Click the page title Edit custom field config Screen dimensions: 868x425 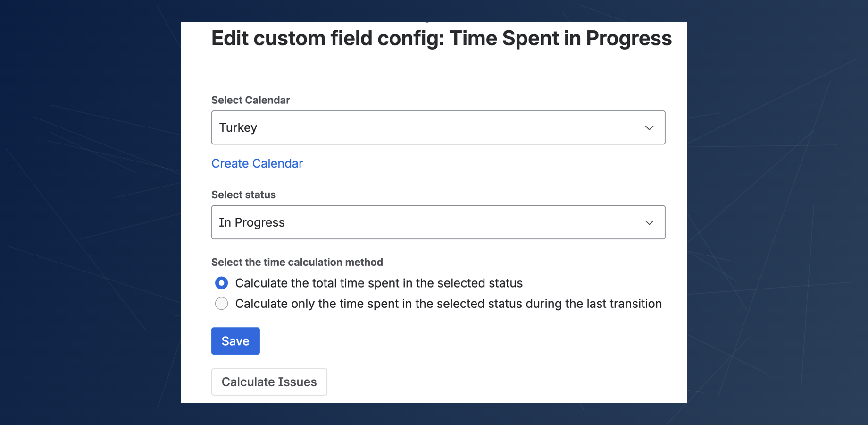coord(441,38)
